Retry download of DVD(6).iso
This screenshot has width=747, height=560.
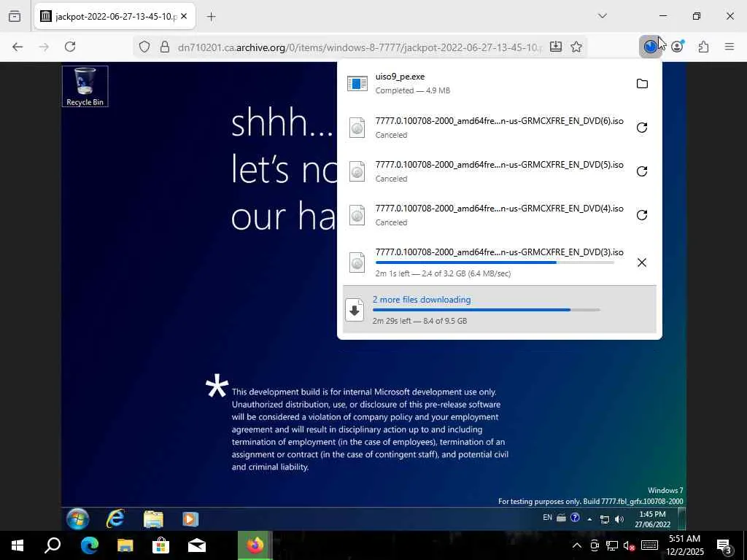[642, 128]
